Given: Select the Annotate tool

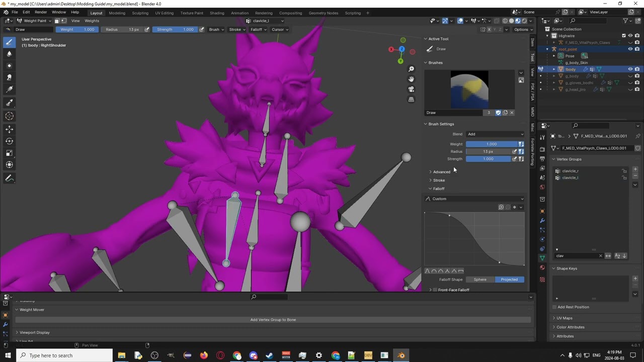Looking at the screenshot, I should pos(9,178).
